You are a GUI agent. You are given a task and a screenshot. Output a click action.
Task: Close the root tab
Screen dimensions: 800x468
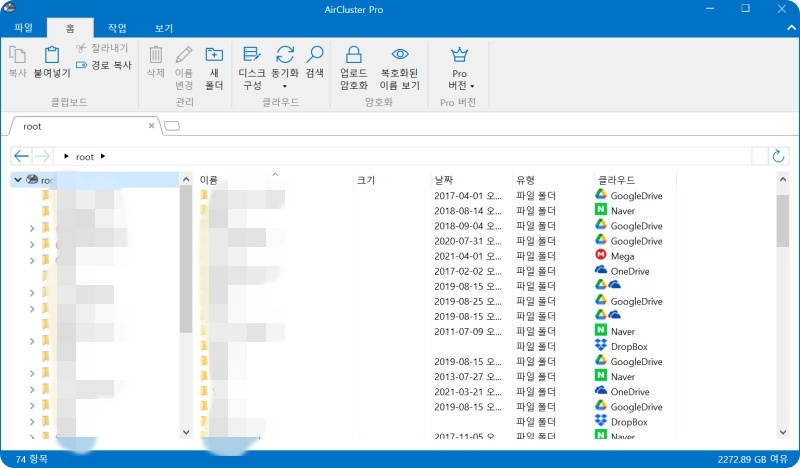(152, 126)
